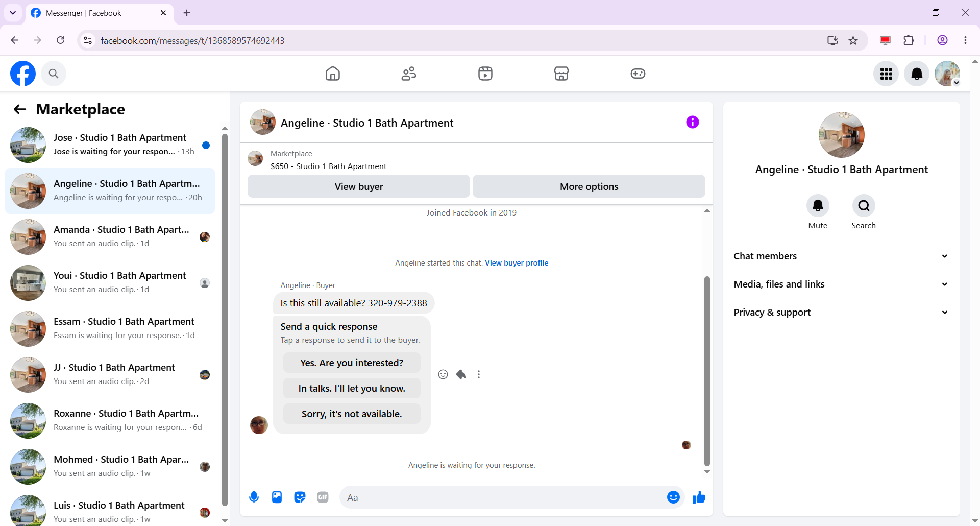Mute this conversation with the bell
Viewport: 980px width, 526px height.
pyautogui.click(x=818, y=206)
